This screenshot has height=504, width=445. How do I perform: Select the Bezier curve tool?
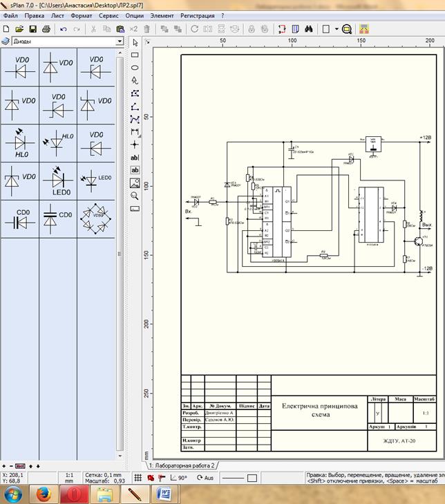click(135, 119)
